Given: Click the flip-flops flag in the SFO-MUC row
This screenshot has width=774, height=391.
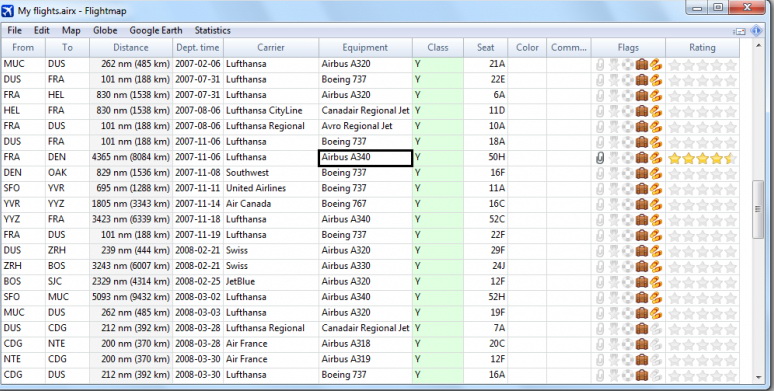Looking at the screenshot, I should point(656,298).
